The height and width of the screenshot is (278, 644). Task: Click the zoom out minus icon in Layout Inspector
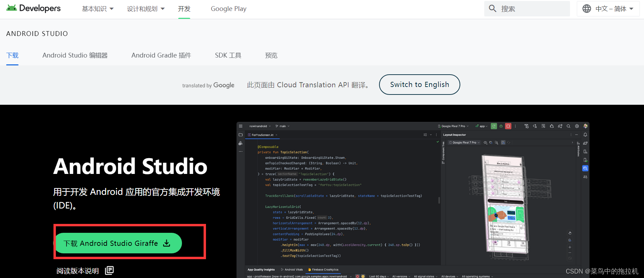click(570, 253)
